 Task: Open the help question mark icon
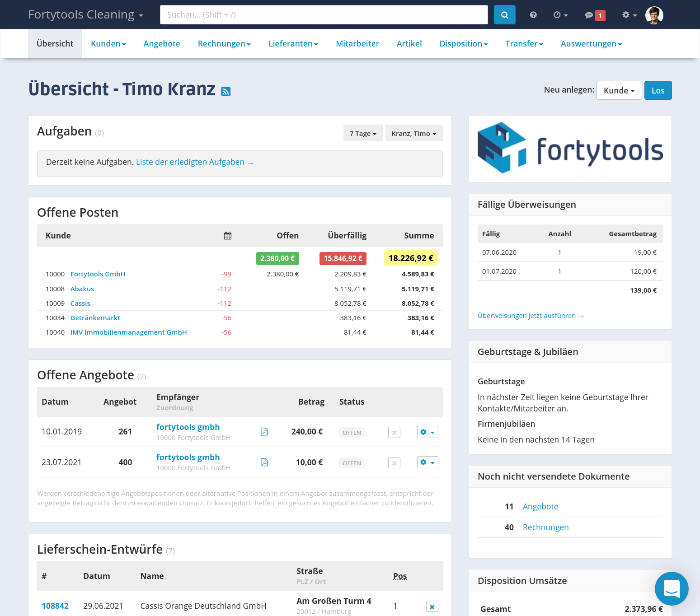(533, 14)
